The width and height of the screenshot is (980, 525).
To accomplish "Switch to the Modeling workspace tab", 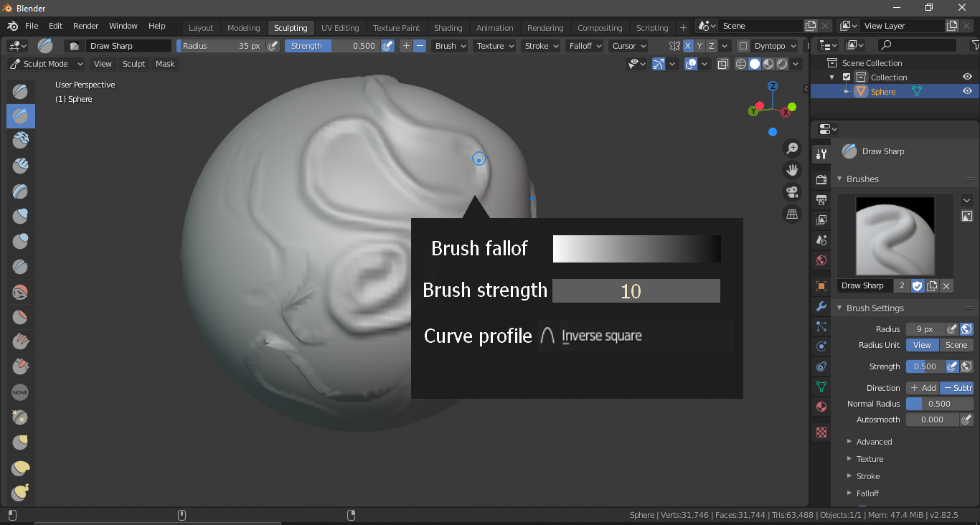I will coord(243,28).
